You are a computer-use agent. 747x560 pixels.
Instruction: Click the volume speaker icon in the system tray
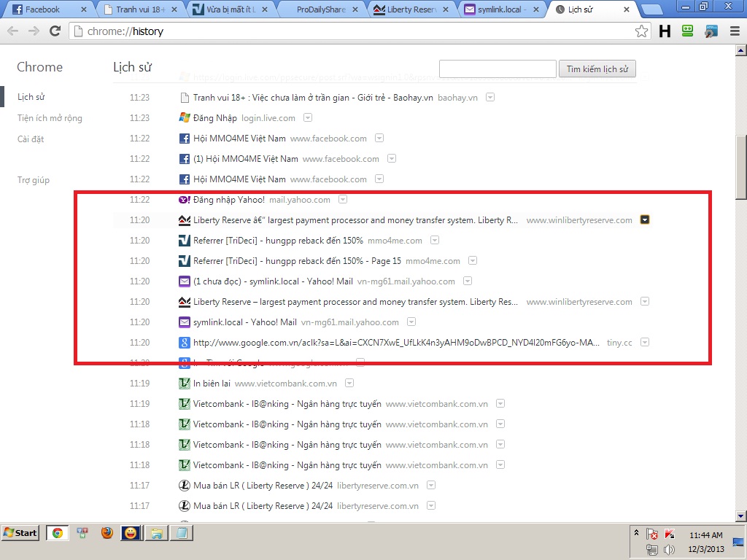(669, 550)
